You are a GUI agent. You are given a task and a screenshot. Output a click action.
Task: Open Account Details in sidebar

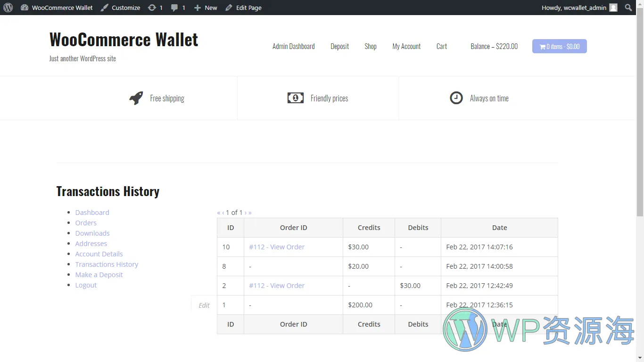point(99,254)
